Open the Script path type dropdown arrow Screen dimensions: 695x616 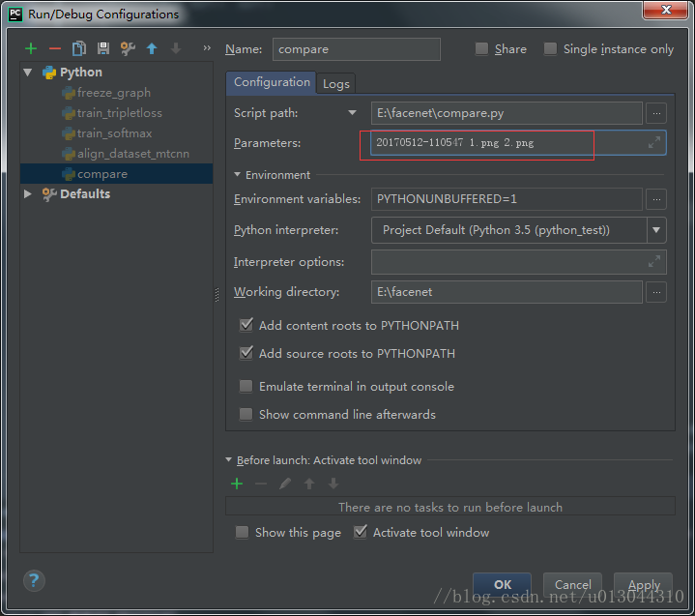(352, 112)
